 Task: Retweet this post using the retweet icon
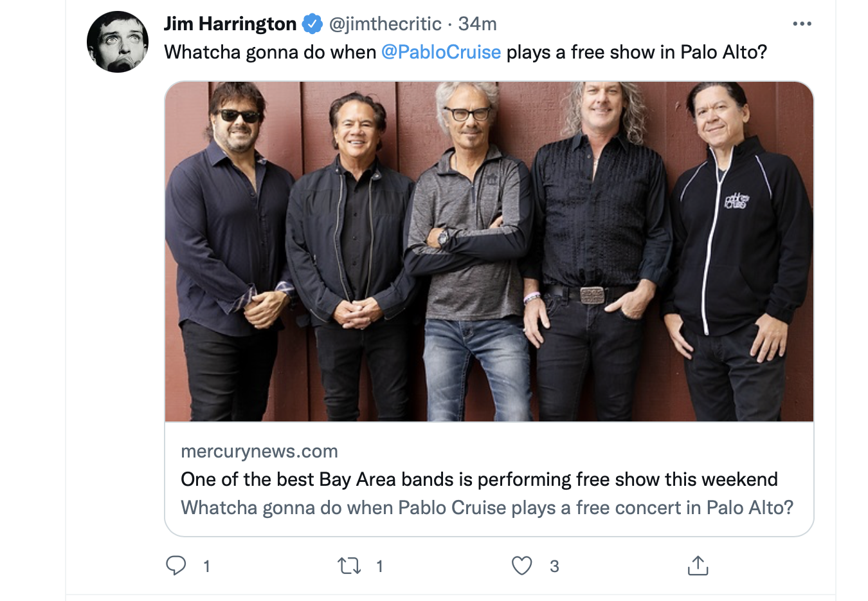(349, 566)
